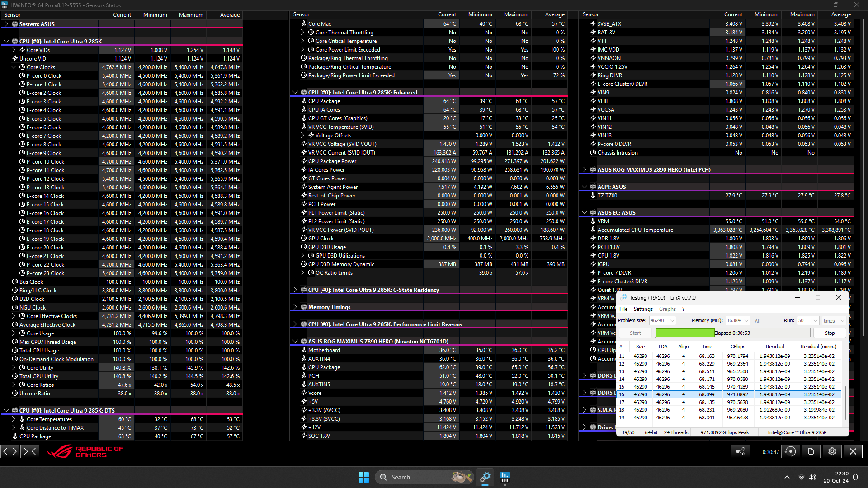The image size is (868, 488).
Task: Open the HWiNFO taskbar icon
Action: [505, 477]
